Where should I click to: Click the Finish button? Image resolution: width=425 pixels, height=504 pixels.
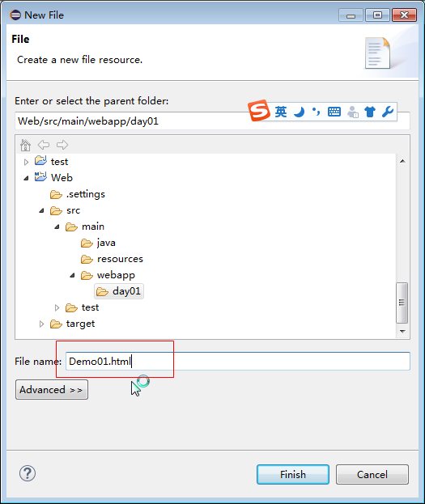pyautogui.click(x=293, y=474)
